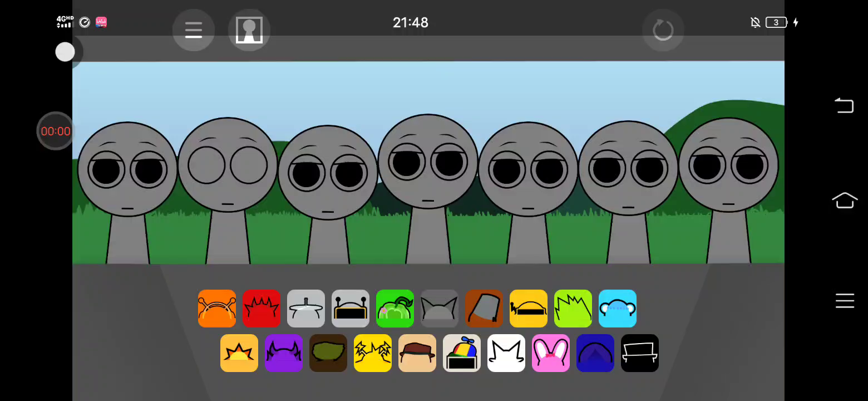Screen dimensions: 868x401
Task: Select the sky-blue earmuffs icon
Action: [x=618, y=309]
